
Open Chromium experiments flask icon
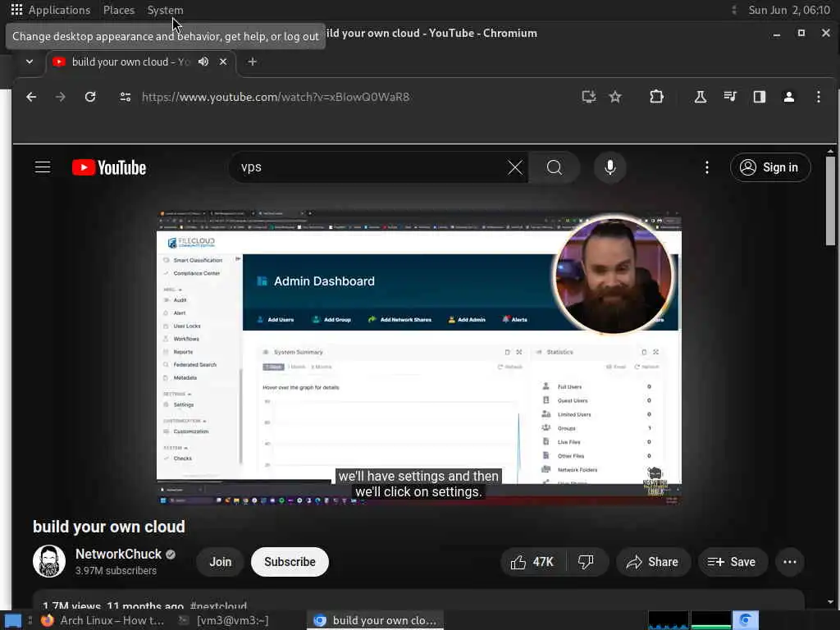701,97
